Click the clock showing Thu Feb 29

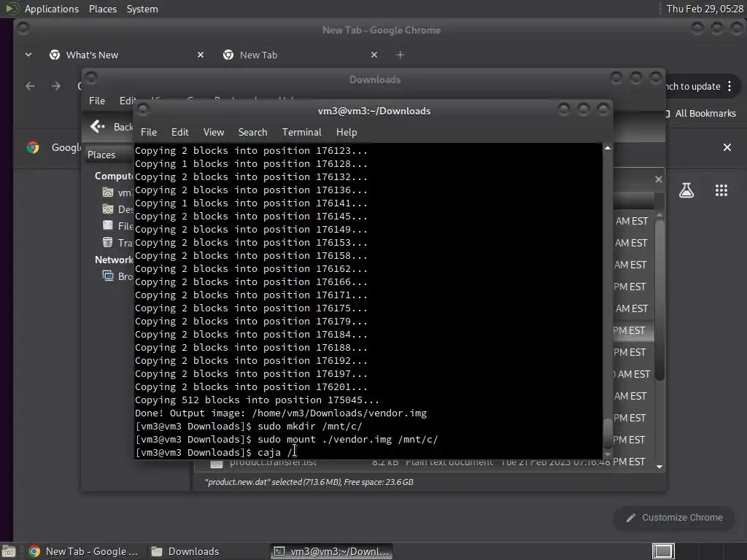click(x=704, y=9)
